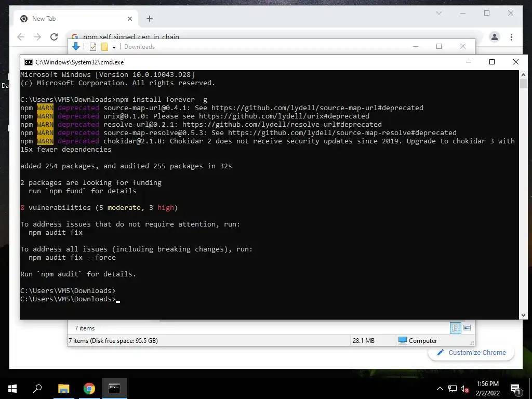The image size is (532, 399).
Task: Minimize the cmd.exe window
Action: [x=469, y=62]
